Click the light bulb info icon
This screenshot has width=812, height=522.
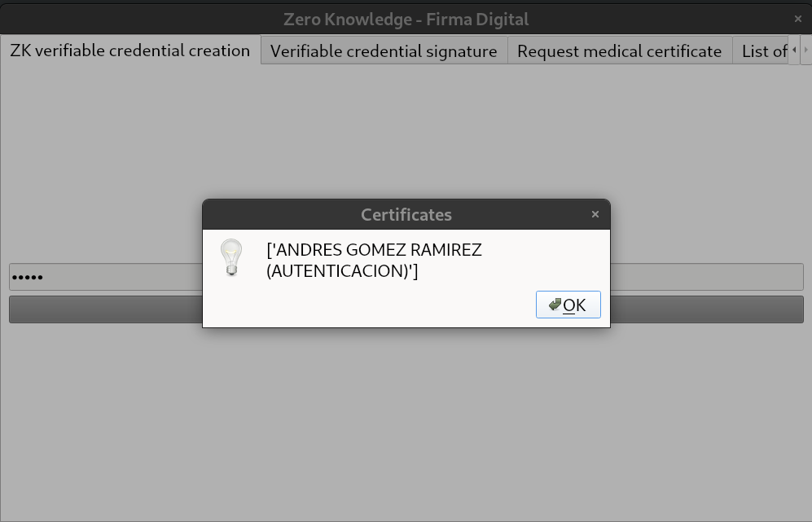coord(231,257)
